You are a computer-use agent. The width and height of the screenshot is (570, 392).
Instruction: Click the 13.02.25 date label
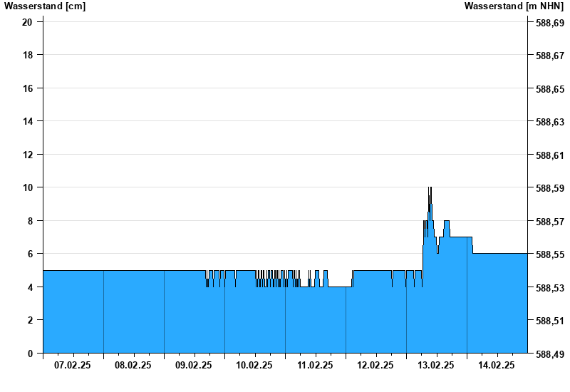436,366
